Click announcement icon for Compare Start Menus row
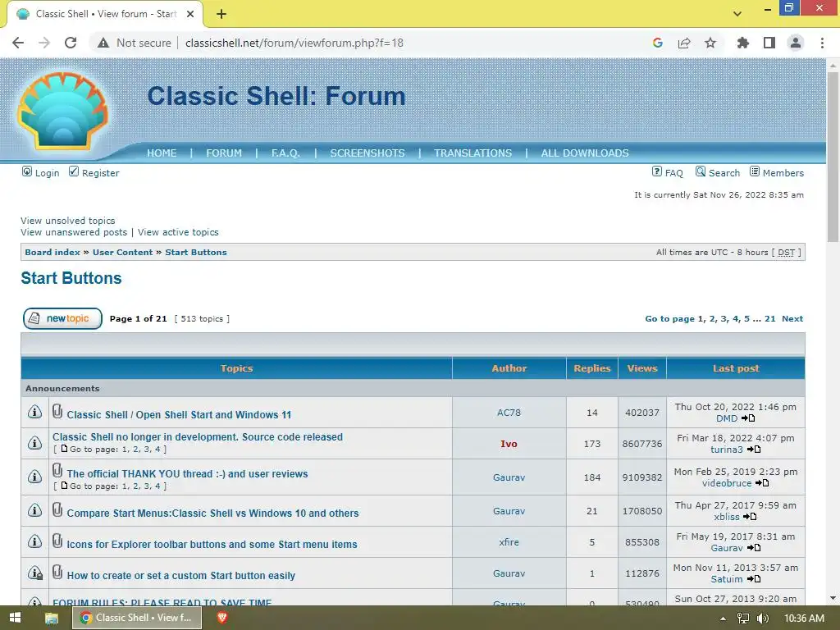This screenshot has width=840, height=630. coord(34,510)
